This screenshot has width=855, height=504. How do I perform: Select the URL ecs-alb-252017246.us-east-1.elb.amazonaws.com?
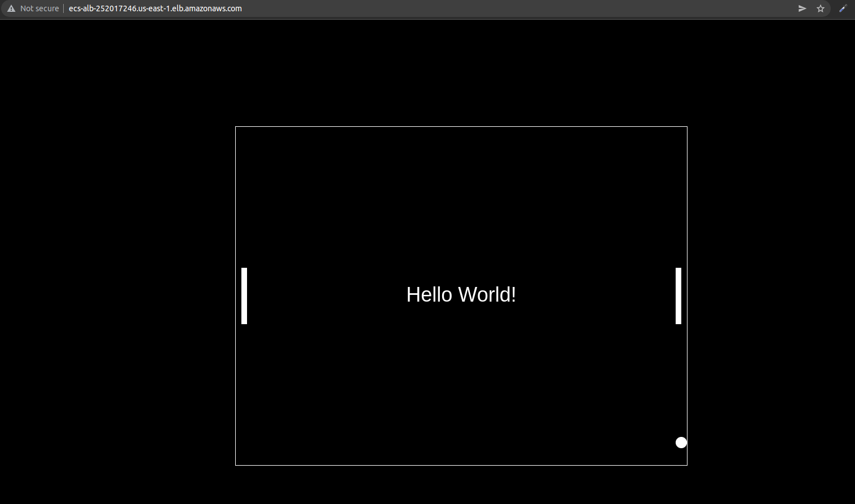[155, 8]
